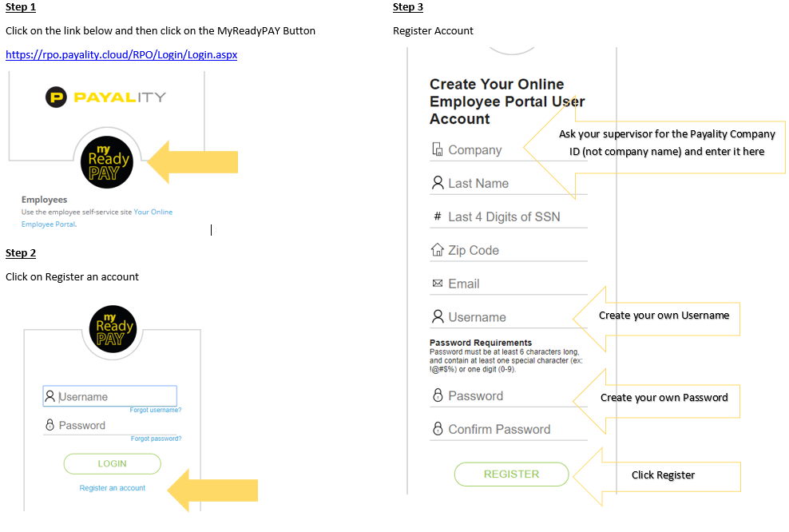Click the lock icon beside Confirm Password
Image resolution: width=789 pixels, height=532 pixels.
click(x=438, y=429)
